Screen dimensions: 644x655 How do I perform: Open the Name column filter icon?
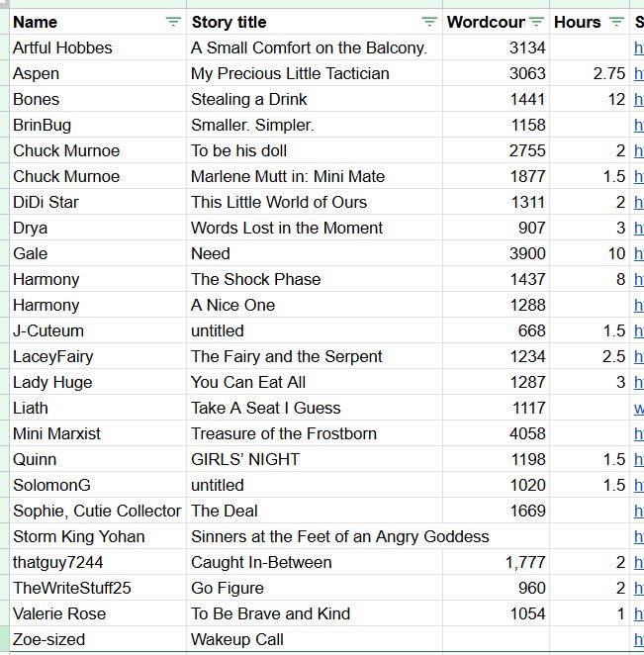point(173,22)
